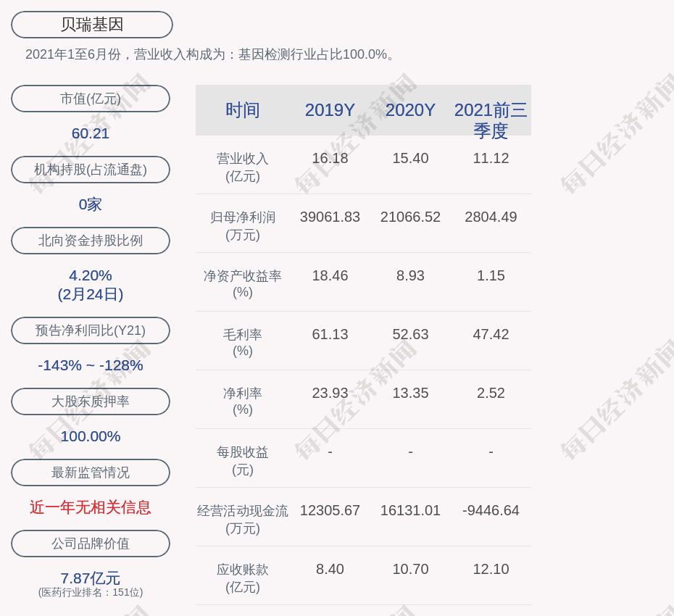Click the 医药行业排名：151位 note
Image resolution: width=674 pixels, height=616 pixels.
pyautogui.click(x=91, y=592)
